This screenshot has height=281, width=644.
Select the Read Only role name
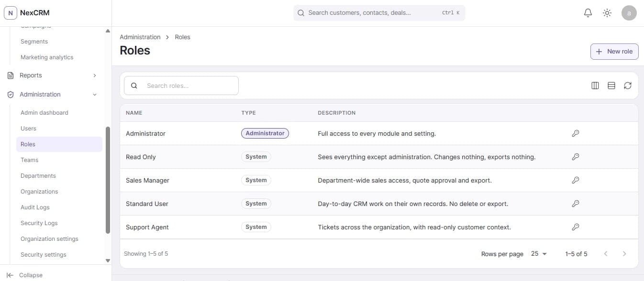pyautogui.click(x=141, y=157)
